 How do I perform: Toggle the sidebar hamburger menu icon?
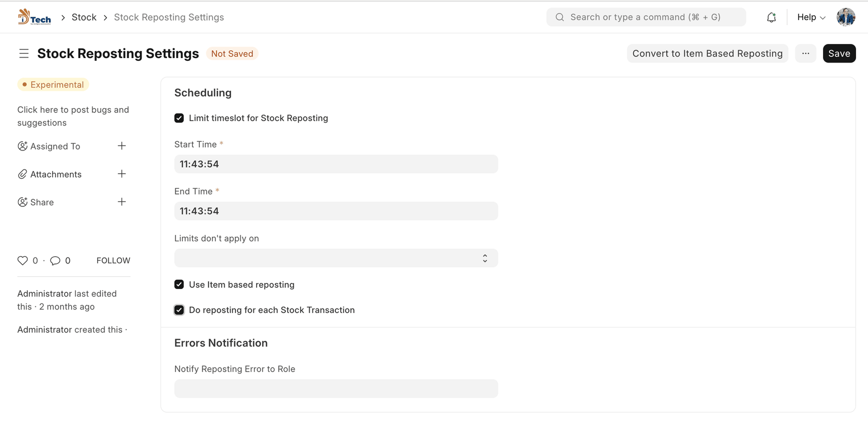[24, 53]
